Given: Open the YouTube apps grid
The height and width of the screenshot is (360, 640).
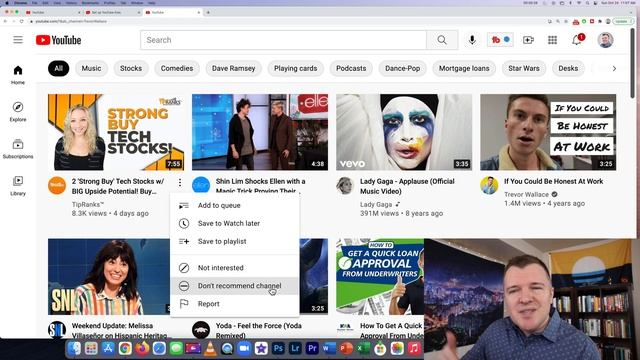Looking at the screenshot, I should coord(552,40).
